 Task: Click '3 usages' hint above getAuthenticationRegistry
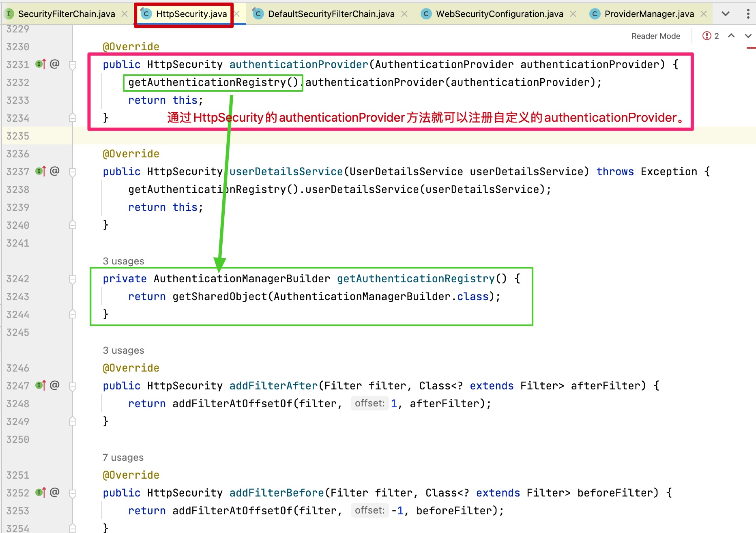point(123,261)
